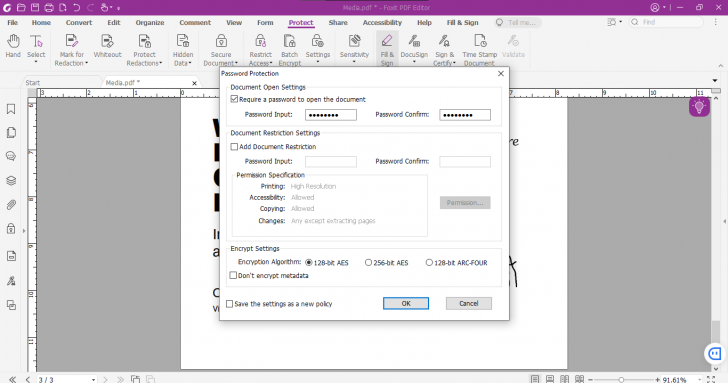Expand the tab list arrow at right
Screen dimensions: 728x383
coord(715,81)
